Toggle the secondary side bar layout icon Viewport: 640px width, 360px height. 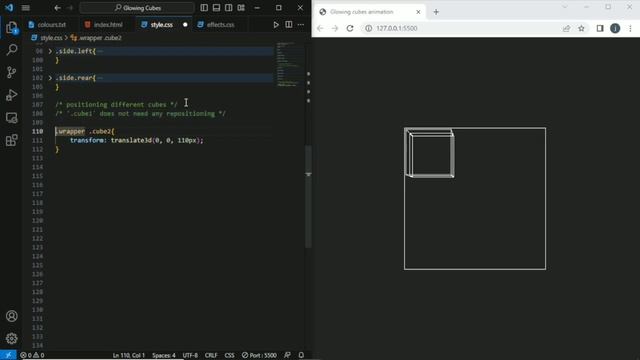229,8
